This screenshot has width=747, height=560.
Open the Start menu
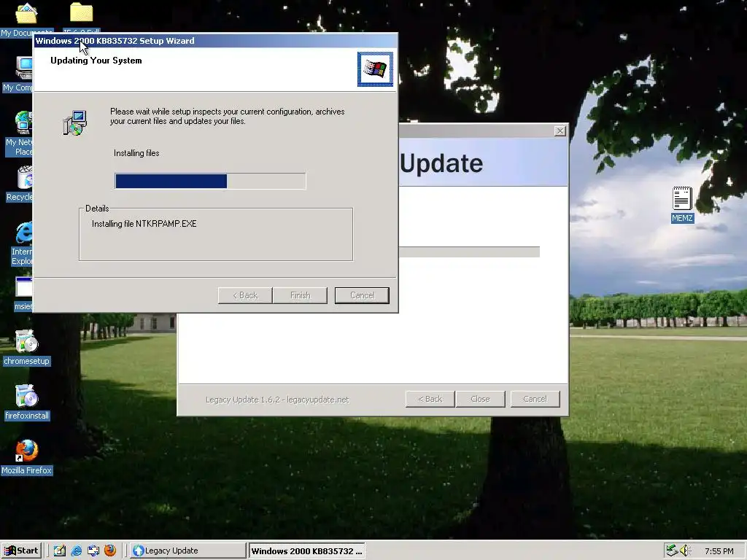pyautogui.click(x=22, y=551)
